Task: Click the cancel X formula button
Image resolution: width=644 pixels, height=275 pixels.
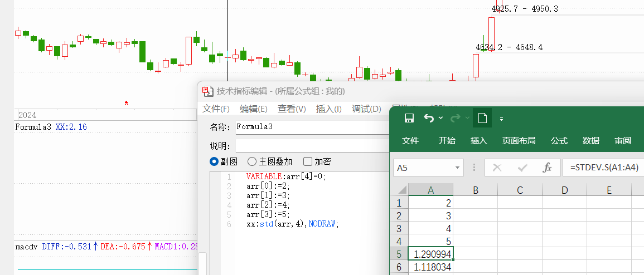Action: tap(497, 168)
